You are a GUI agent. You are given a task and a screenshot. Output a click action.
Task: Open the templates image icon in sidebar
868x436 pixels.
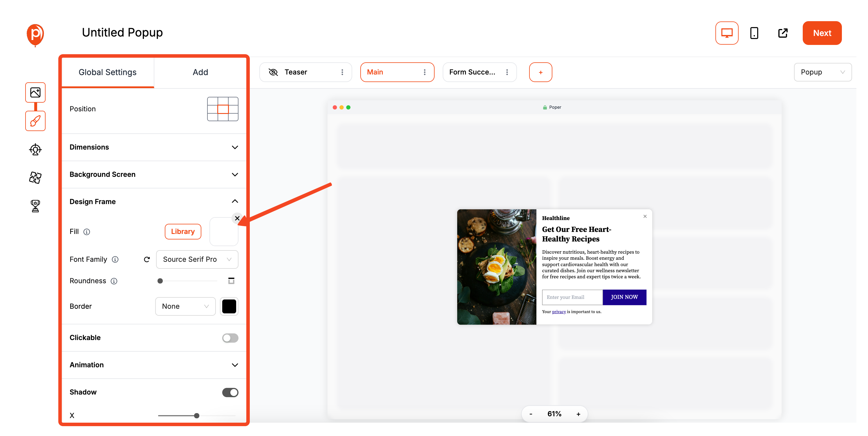point(35,92)
